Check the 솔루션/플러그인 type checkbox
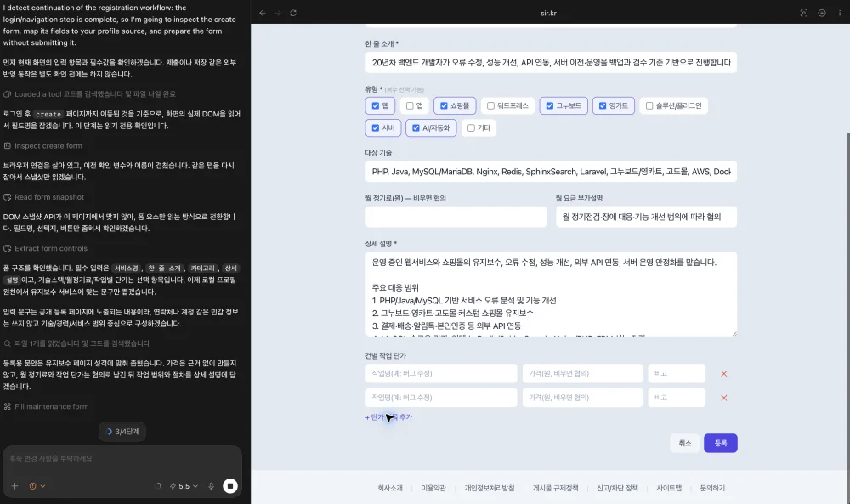Viewport: 850px width, 504px height. coord(649,105)
